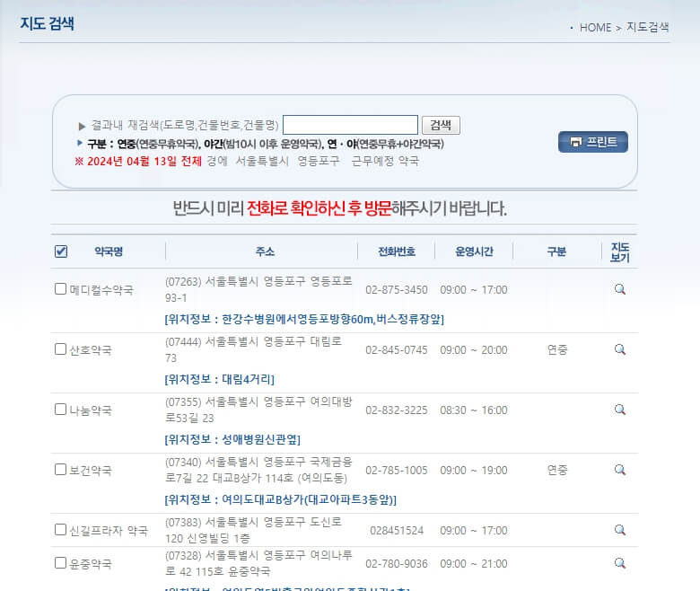Click address (07263) 영등포로 93-1
The width and height of the screenshot is (700, 591).
(x=258, y=289)
